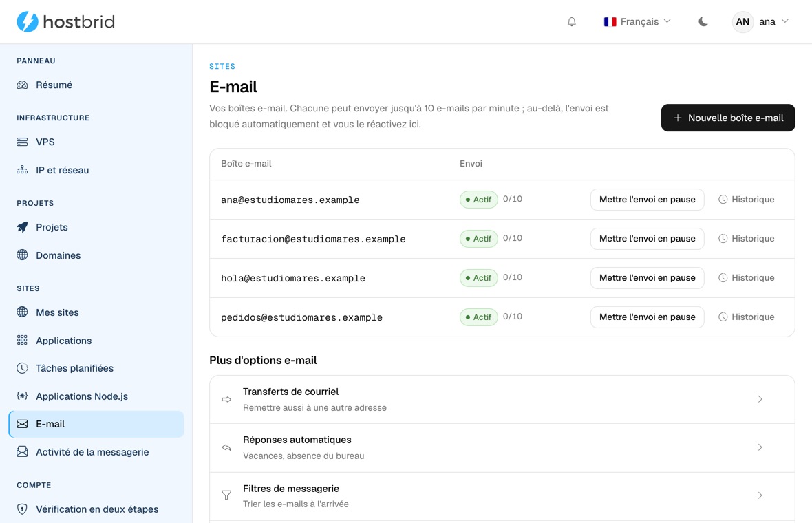Click the Tâches planifiées clock icon
Screen dimensions: 812x523
[22, 368]
